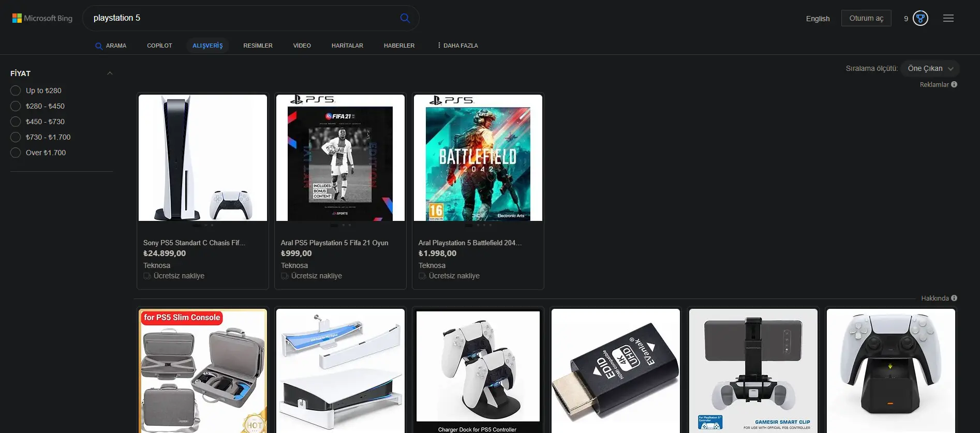Click Teknosa under the ₺999,00 price
The image size is (980, 433).
[294, 265]
